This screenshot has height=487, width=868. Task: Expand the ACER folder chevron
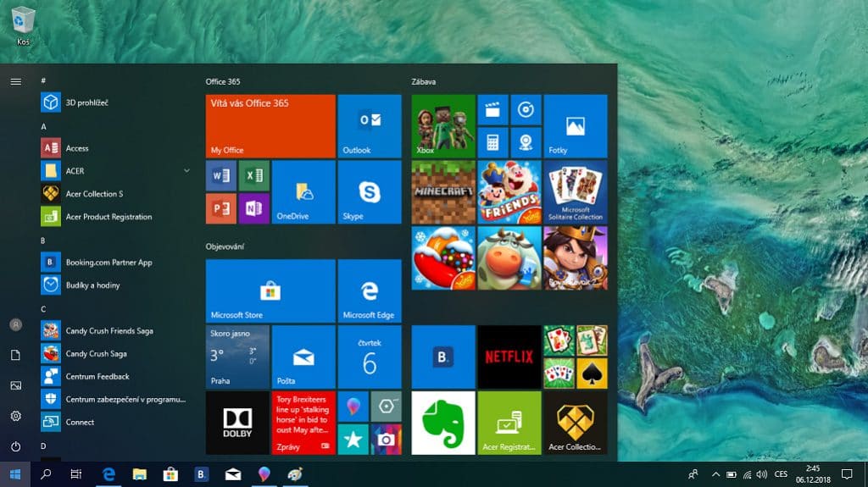click(x=186, y=171)
